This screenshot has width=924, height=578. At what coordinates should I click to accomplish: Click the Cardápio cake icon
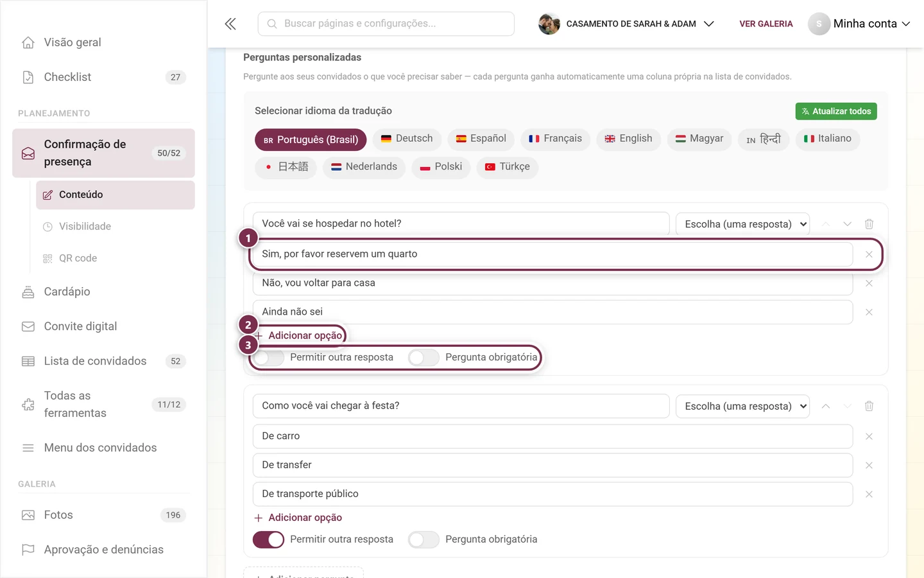click(x=28, y=292)
